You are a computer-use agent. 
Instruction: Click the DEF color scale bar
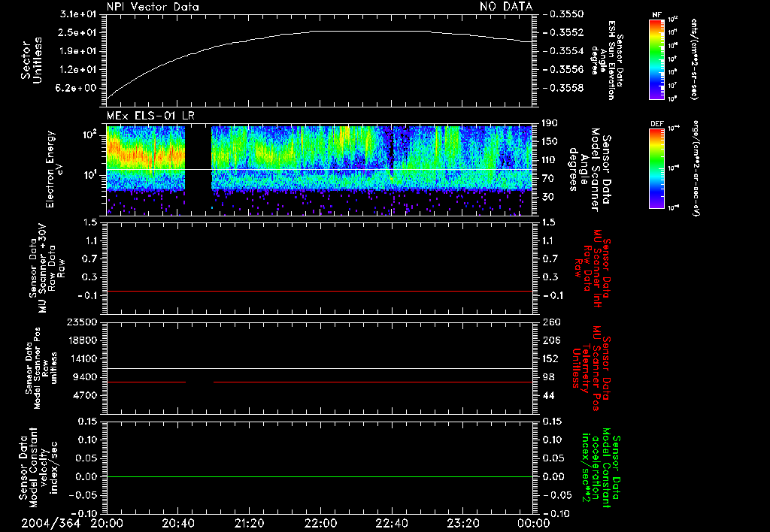pos(656,168)
